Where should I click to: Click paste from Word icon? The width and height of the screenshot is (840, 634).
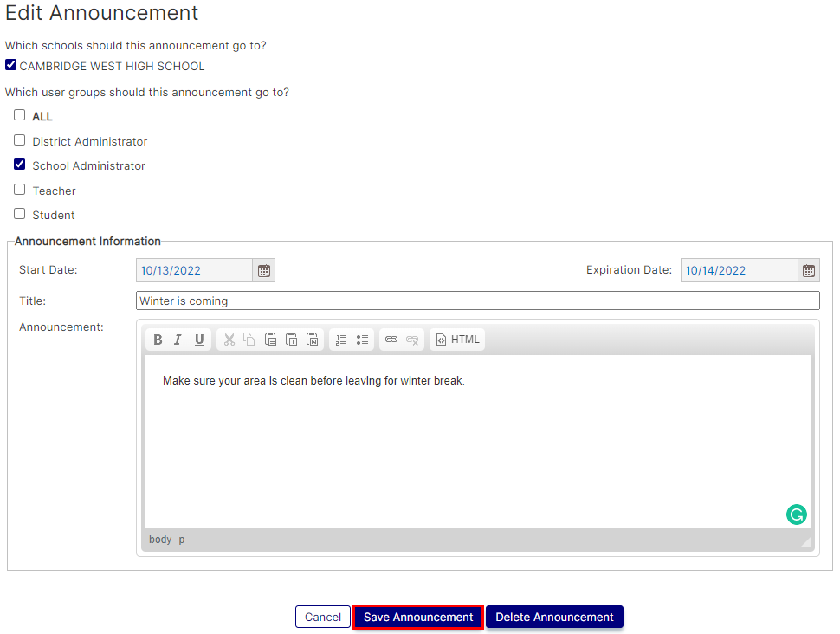point(313,340)
